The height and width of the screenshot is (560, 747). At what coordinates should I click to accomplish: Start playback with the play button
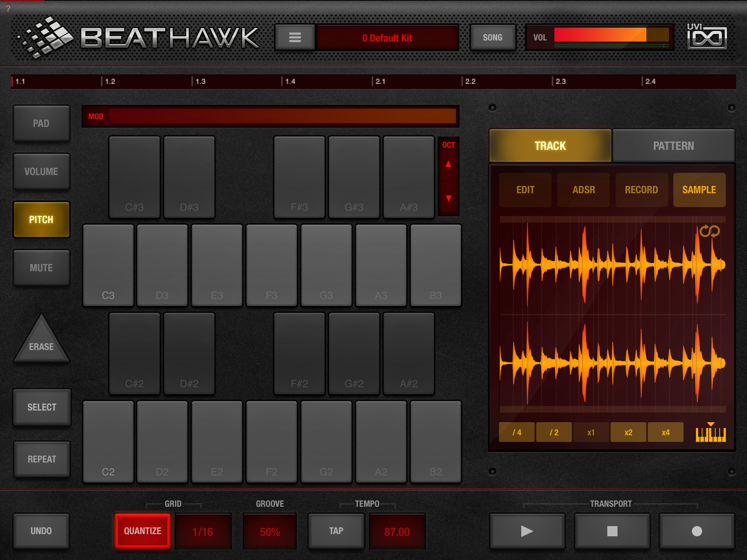[527, 531]
